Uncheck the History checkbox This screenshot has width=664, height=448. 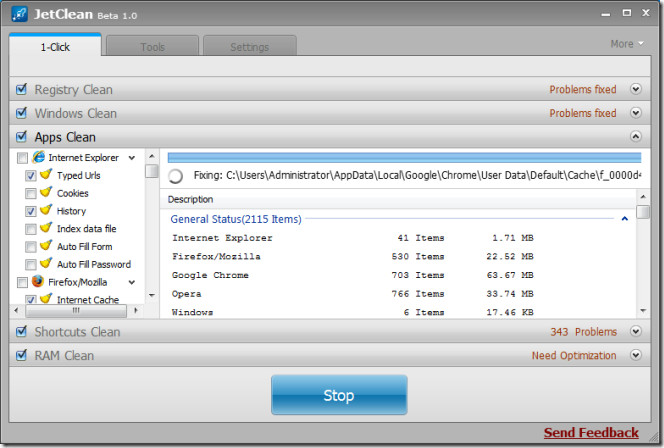(31, 211)
